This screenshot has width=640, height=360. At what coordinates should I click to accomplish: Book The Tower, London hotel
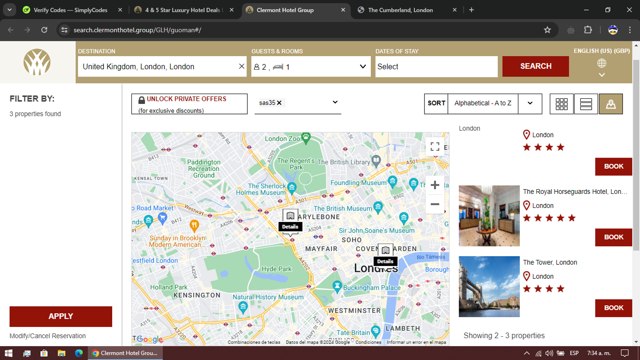(613, 308)
